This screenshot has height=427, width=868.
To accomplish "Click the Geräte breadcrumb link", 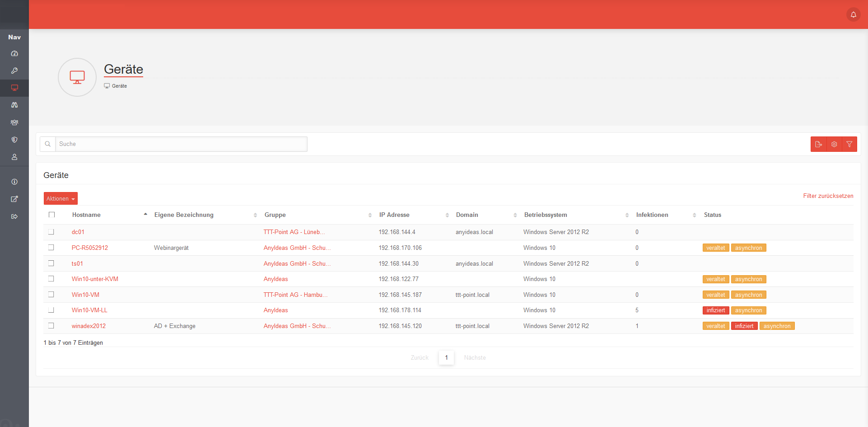I will pos(119,86).
